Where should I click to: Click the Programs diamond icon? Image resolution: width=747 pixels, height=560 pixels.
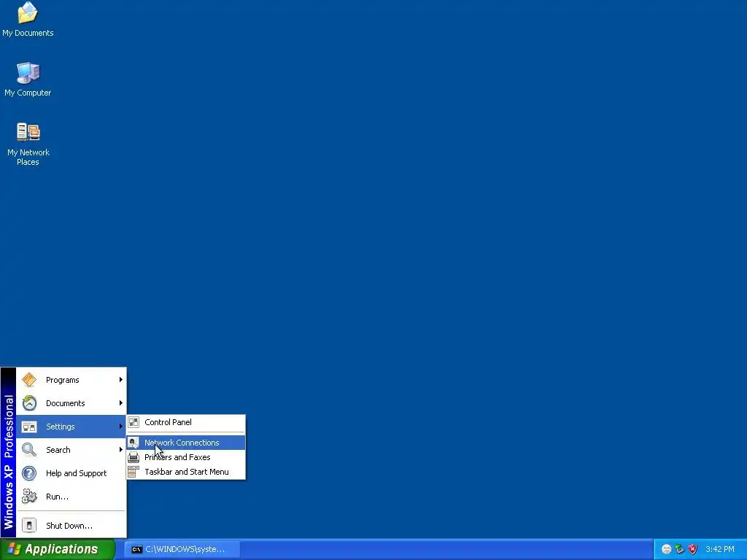tap(29, 379)
